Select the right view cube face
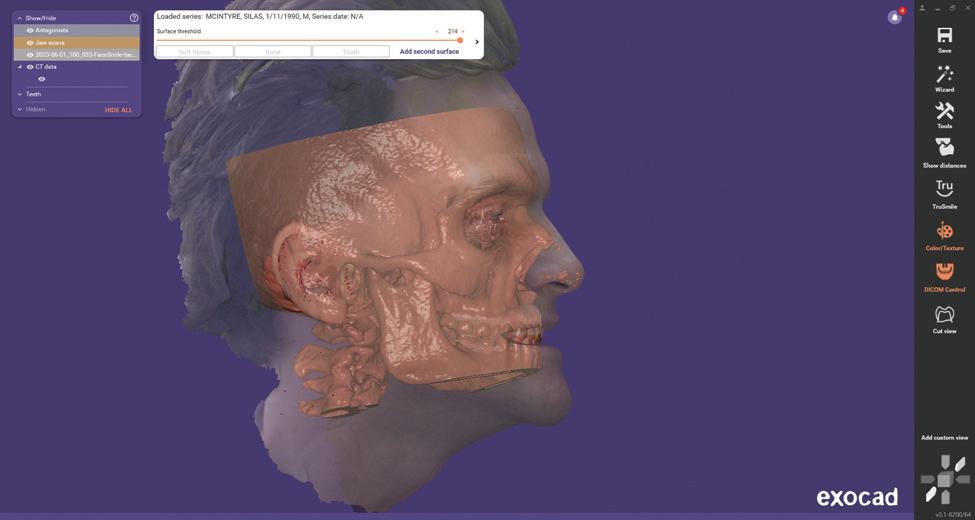This screenshot has width=975, height=520. click(963, 480)
